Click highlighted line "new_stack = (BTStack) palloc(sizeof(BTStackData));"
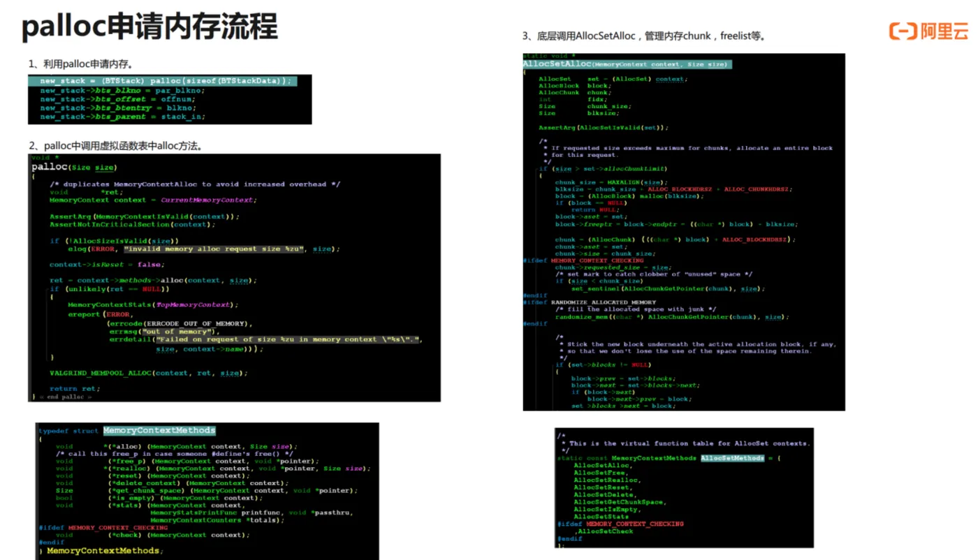The height and width of the screenshot is (560, 978). (x=164, y=81)
